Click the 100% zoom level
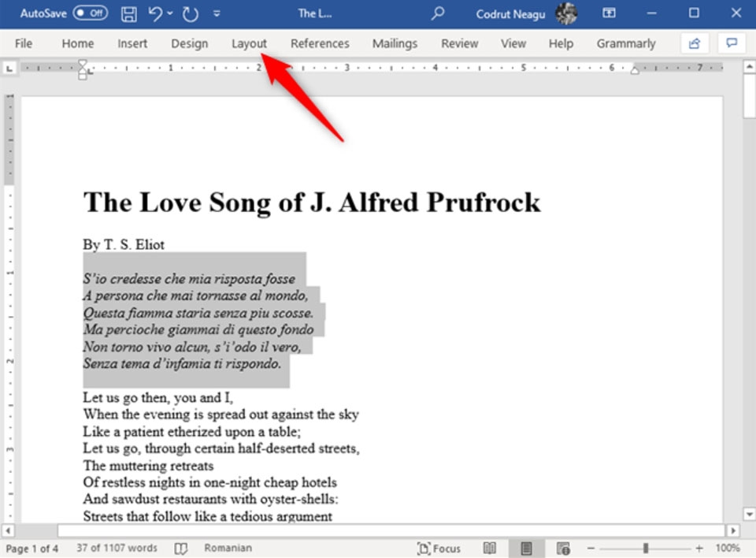756x558 pixels. click(728, 548)
